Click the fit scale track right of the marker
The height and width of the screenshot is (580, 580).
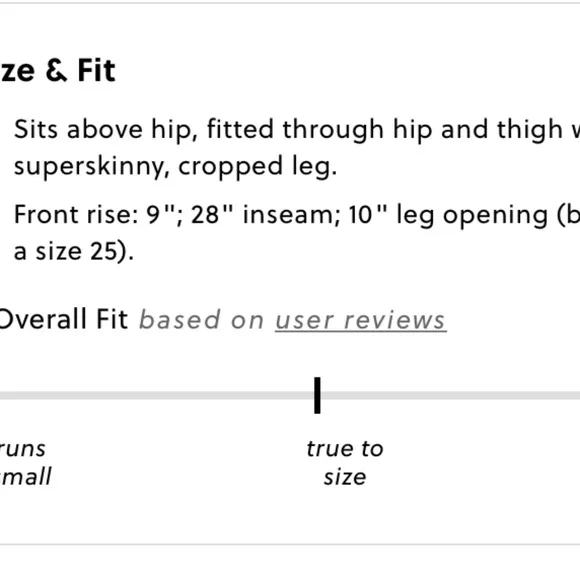click(451, 395)
